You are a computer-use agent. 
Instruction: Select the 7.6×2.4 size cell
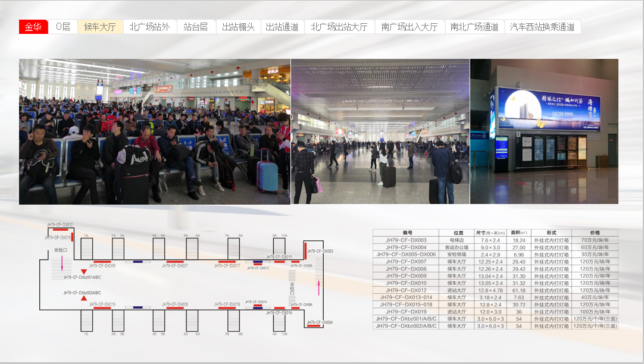click(490, 240)
